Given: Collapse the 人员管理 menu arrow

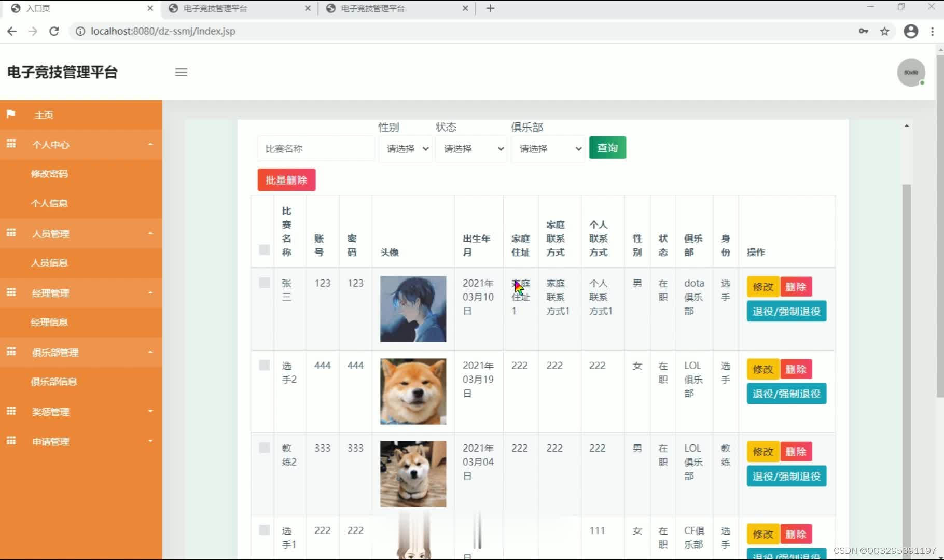Looking at the screenshot, I should (x=150, y=233).
